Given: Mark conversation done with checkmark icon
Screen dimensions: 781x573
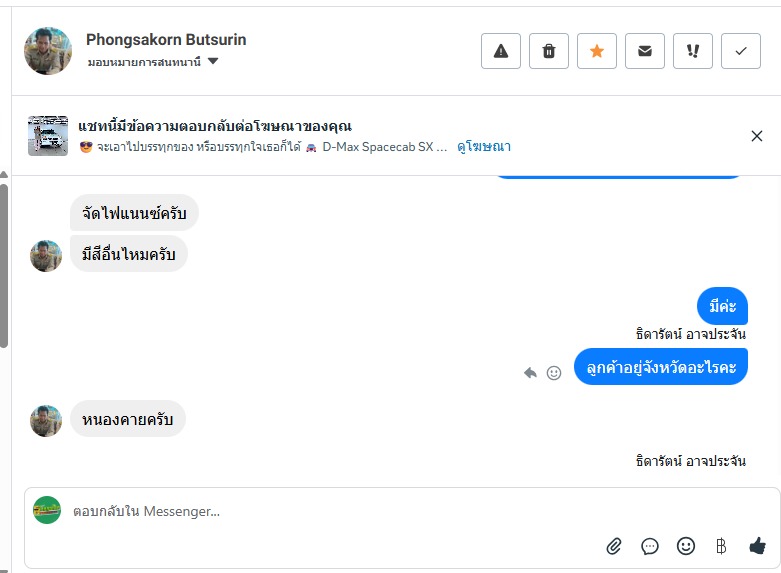Looking at the screenshot, I should click(741, 51).
